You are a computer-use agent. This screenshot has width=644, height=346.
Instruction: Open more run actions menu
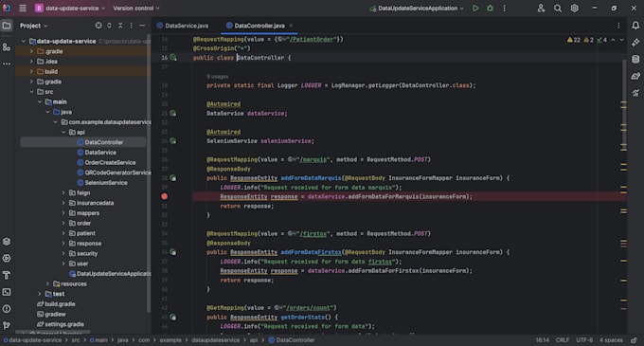pyautogui.click(x=505, y=9)
